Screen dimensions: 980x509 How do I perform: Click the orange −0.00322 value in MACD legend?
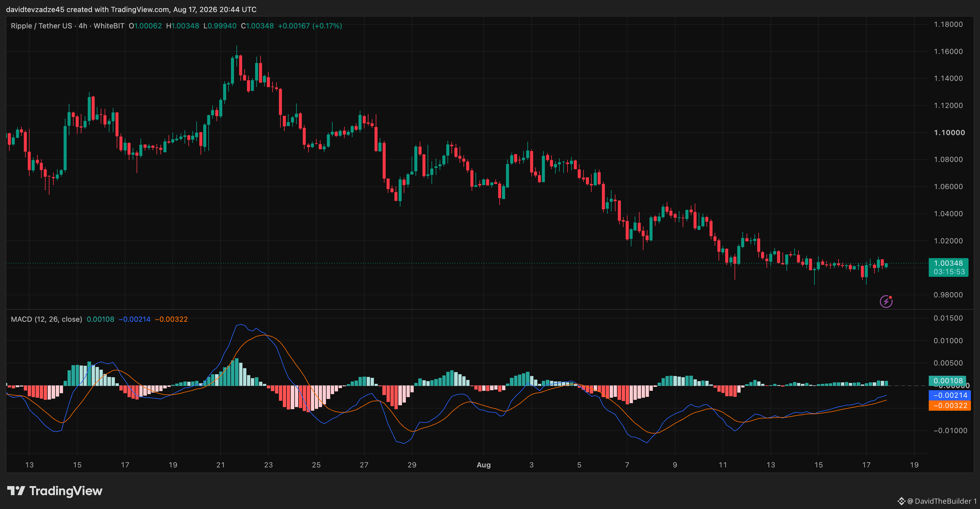pos(172,319)
